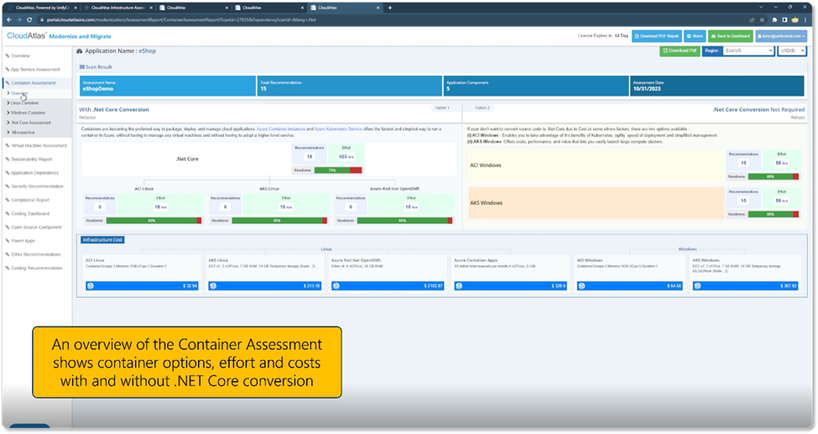The width and height of the screenshot is (818, 434).
Task: Click the browser profile avatar icon
Action: click(x=795, y=20)
